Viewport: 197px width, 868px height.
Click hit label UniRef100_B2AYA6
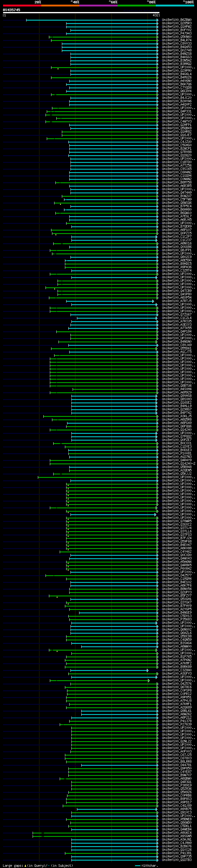point(177,101)
